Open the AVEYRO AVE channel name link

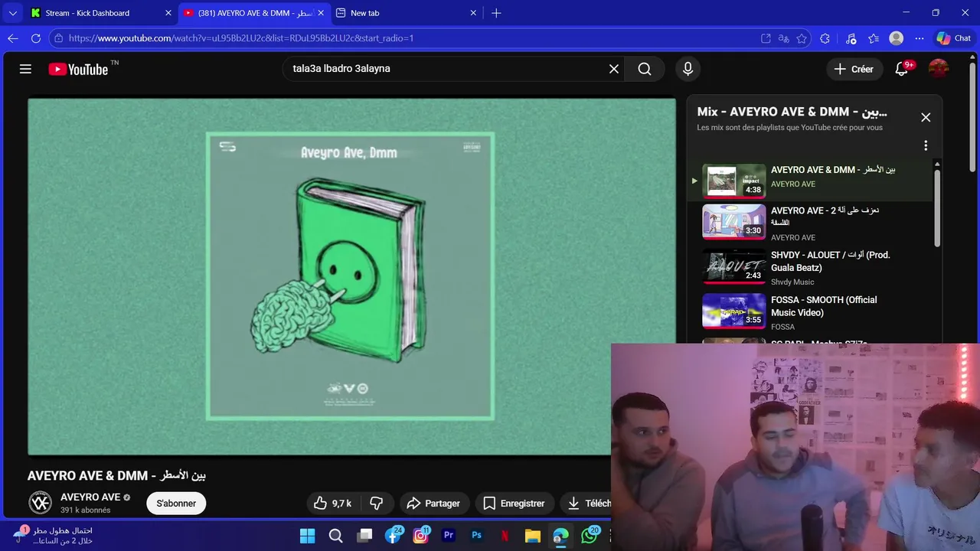[x=90, y=497]
